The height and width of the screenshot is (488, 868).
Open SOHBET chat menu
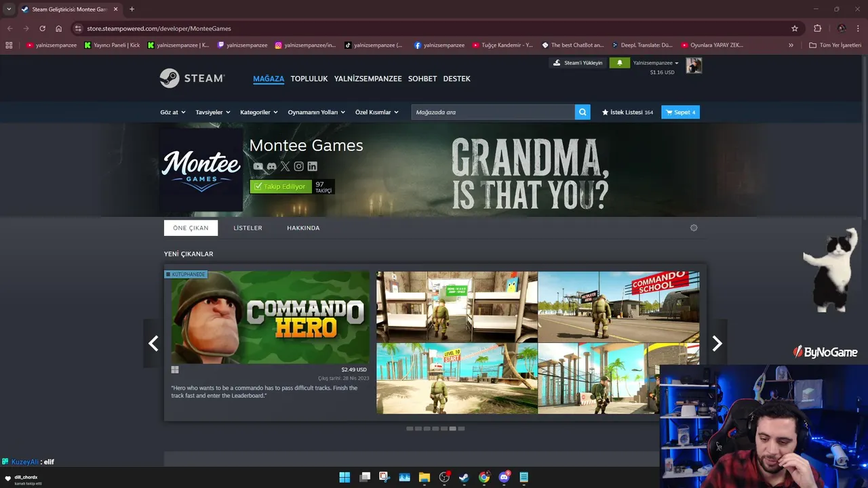pyautogui.click(x=422, y=79)
